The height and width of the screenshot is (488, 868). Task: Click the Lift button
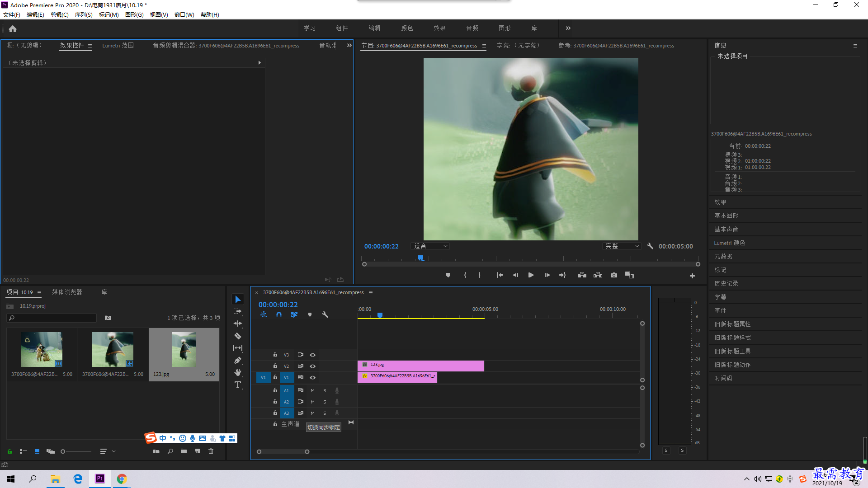click(x=582, y=275)
